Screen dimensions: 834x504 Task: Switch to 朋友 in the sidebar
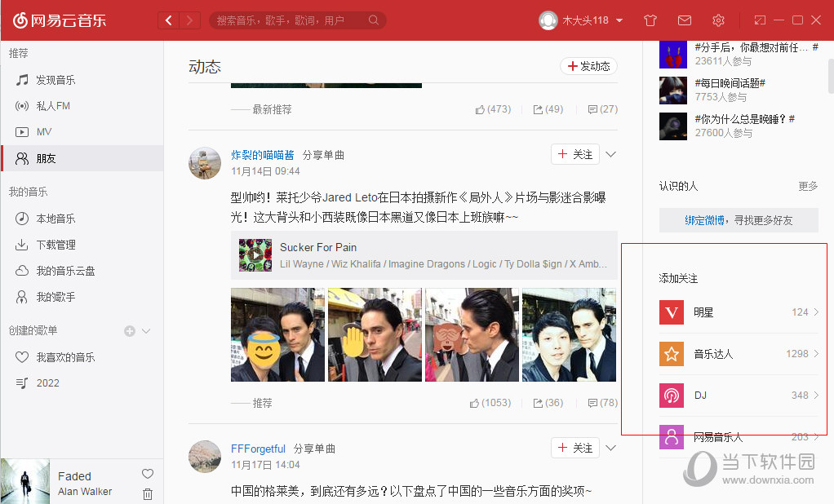tap(51, 158)
